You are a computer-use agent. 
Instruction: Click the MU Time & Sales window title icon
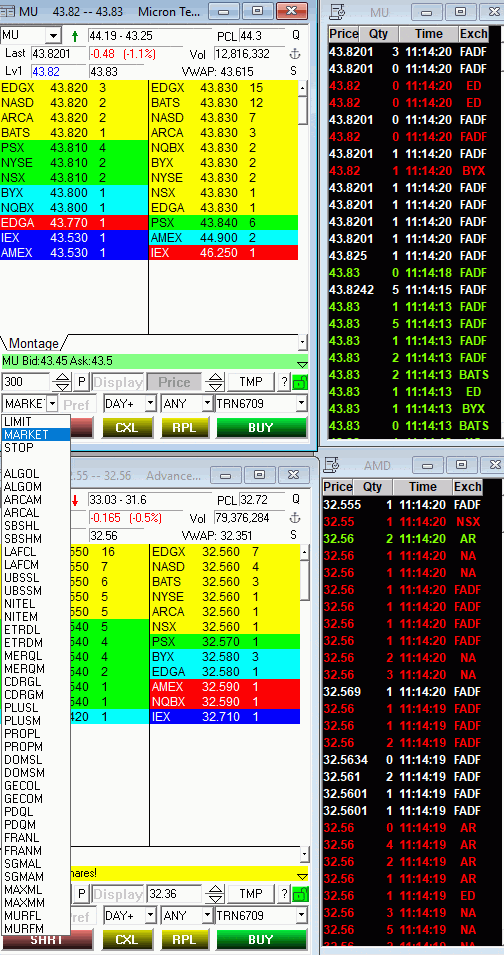[x=337, y=11]
